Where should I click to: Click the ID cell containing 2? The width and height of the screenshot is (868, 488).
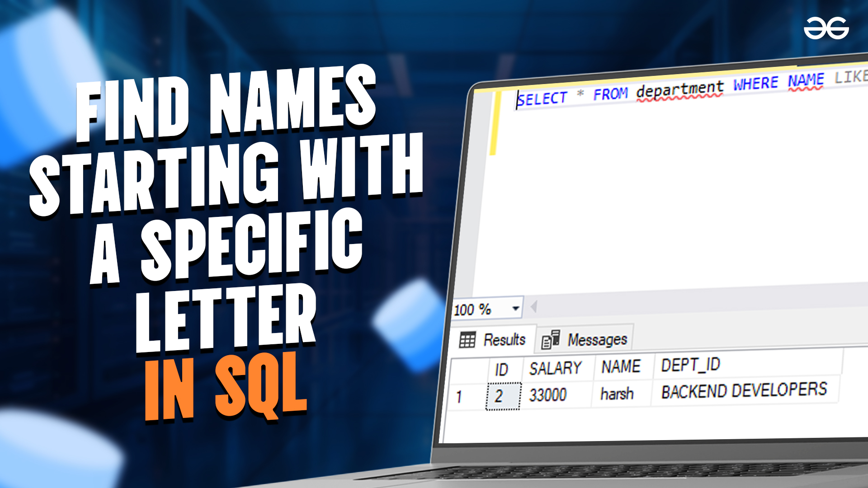click(503, 396)
